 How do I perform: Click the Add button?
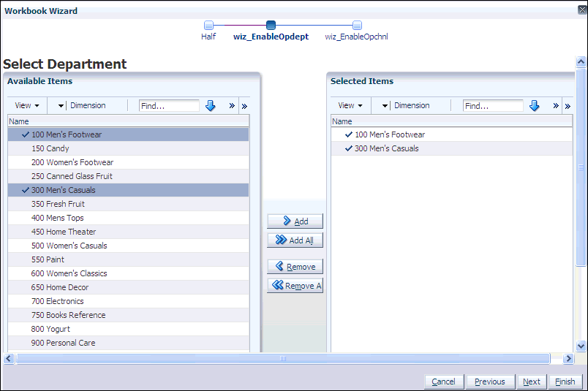[295, 221]
